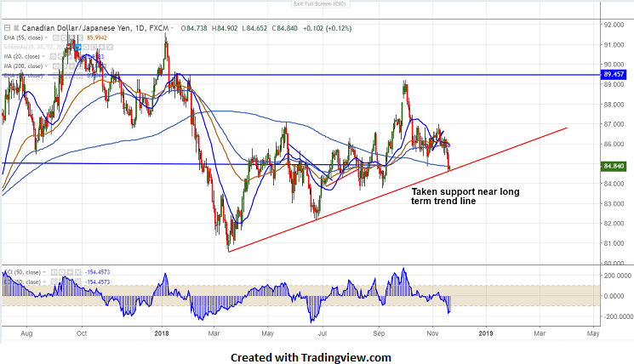The image size is (634, 364).
Task: Click the Oct date label on time axis
Action: click(82, 333)
